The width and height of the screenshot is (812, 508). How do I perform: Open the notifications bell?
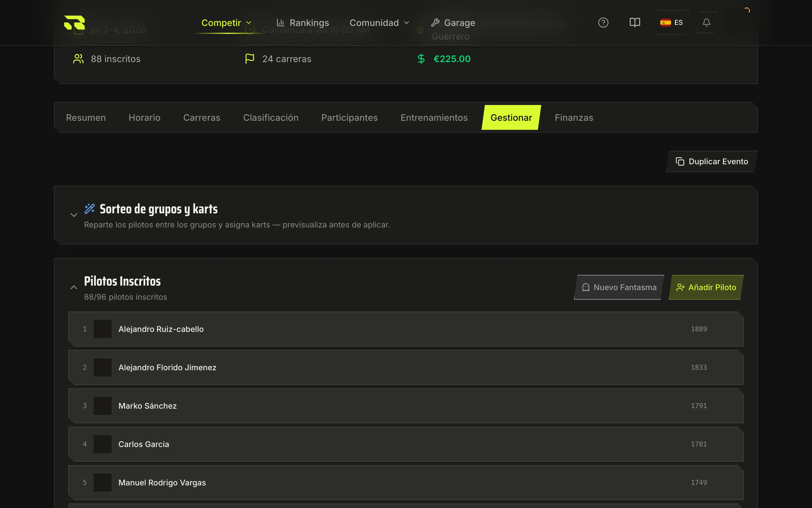click(x=706, y=23)
